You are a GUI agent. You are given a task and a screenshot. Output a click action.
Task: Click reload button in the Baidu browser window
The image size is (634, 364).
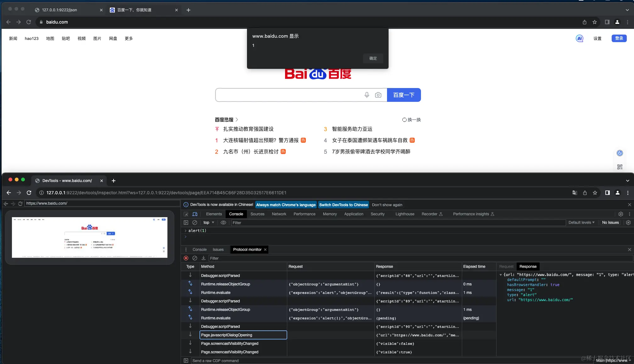tap(29, 22)
